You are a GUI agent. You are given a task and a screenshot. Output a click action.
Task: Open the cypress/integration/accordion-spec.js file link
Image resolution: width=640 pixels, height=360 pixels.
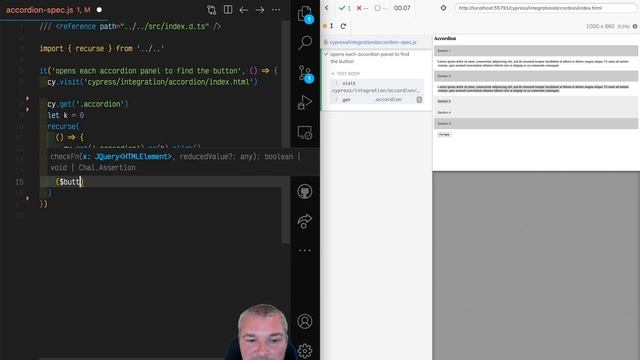click(x=373, y=42)
